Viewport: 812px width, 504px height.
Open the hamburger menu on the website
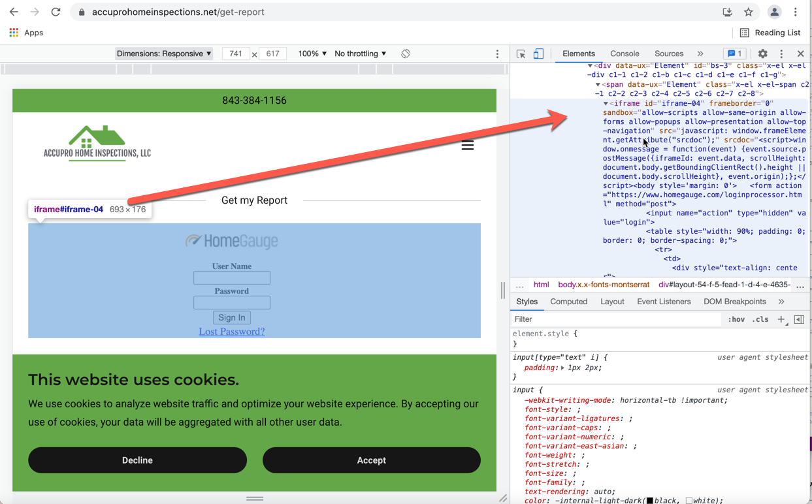(467, 145)
